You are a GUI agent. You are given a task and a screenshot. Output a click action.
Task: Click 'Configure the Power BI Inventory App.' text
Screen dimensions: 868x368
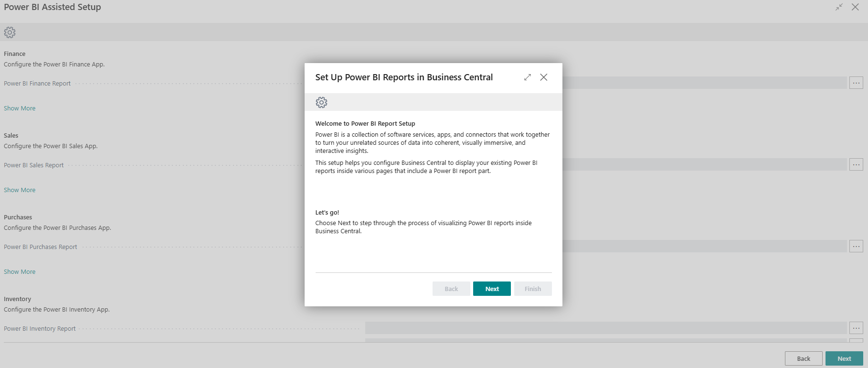(x=57, y=310)
